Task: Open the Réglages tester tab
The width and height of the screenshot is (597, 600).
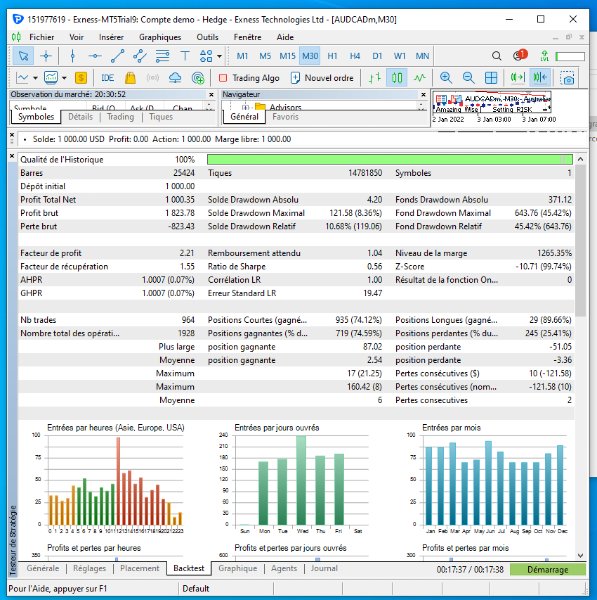Action: [89, 568]
